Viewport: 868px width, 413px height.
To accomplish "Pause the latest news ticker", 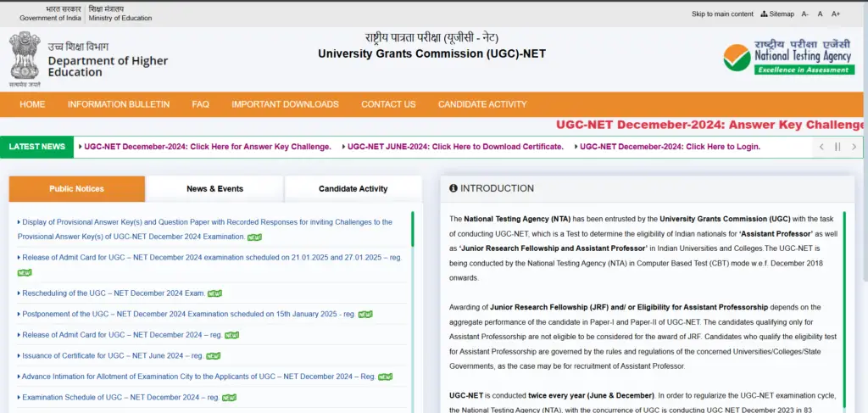I will [x=837, y=147].
